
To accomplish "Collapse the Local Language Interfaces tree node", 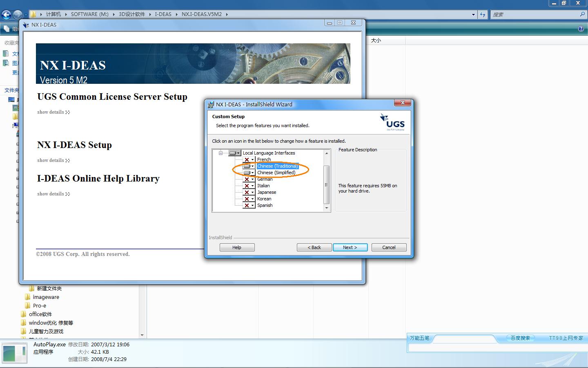I will point(220,153).
